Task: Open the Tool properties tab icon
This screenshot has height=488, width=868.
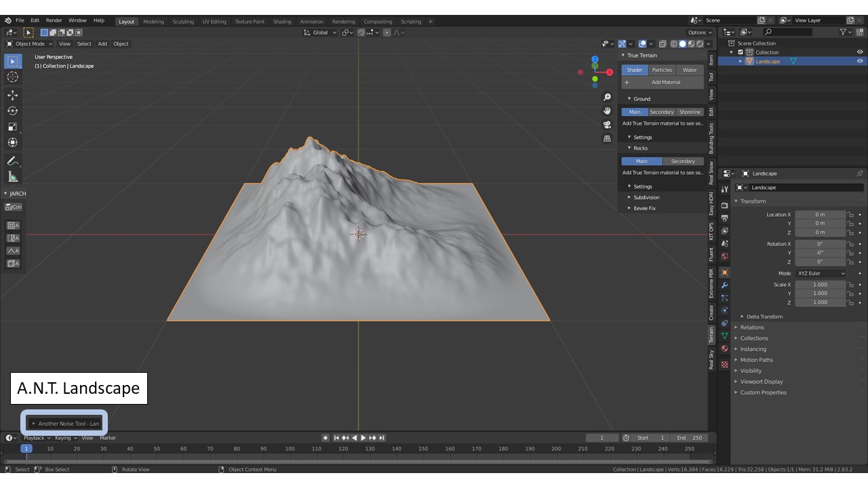Action: [724, 189]
